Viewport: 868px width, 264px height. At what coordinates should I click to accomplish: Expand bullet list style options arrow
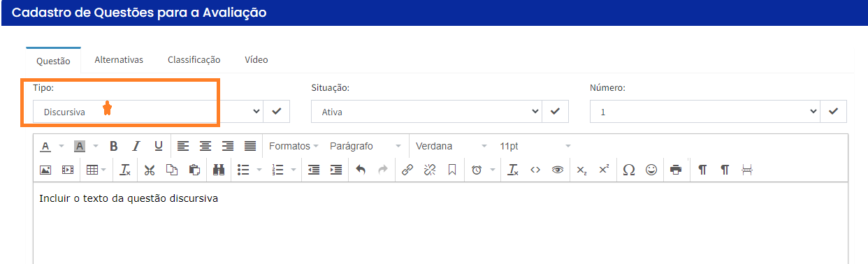pyautogui.click(x=259, y=170)
